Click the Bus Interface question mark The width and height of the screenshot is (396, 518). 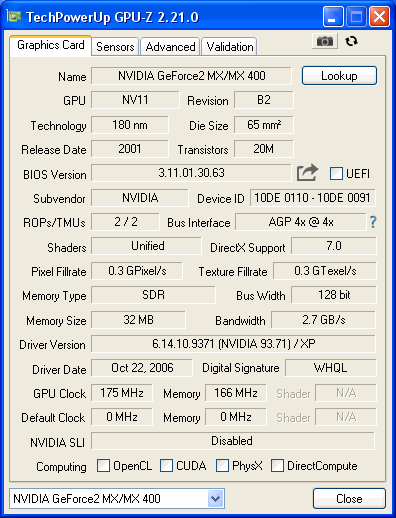(x=373, y=222)
